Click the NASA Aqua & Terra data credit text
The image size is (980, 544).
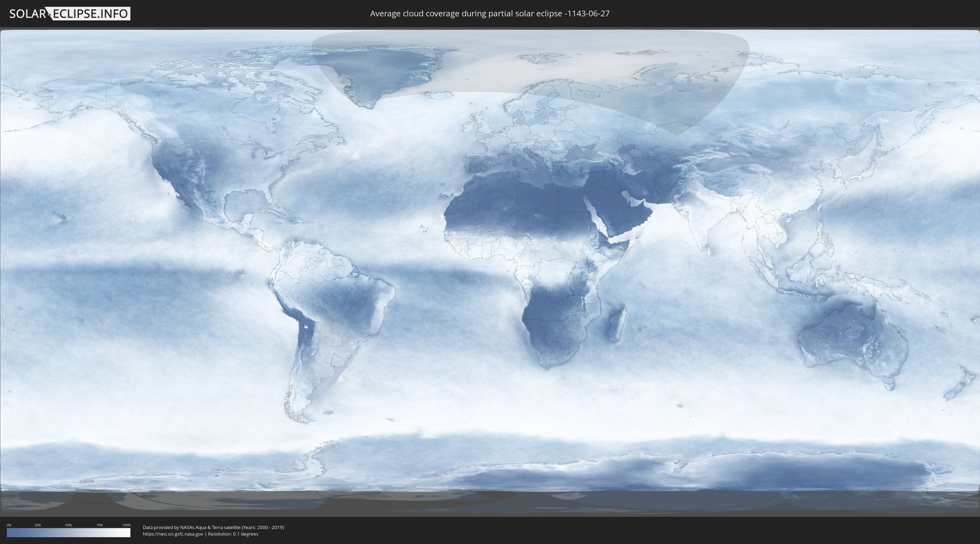[x=213, y=527]
